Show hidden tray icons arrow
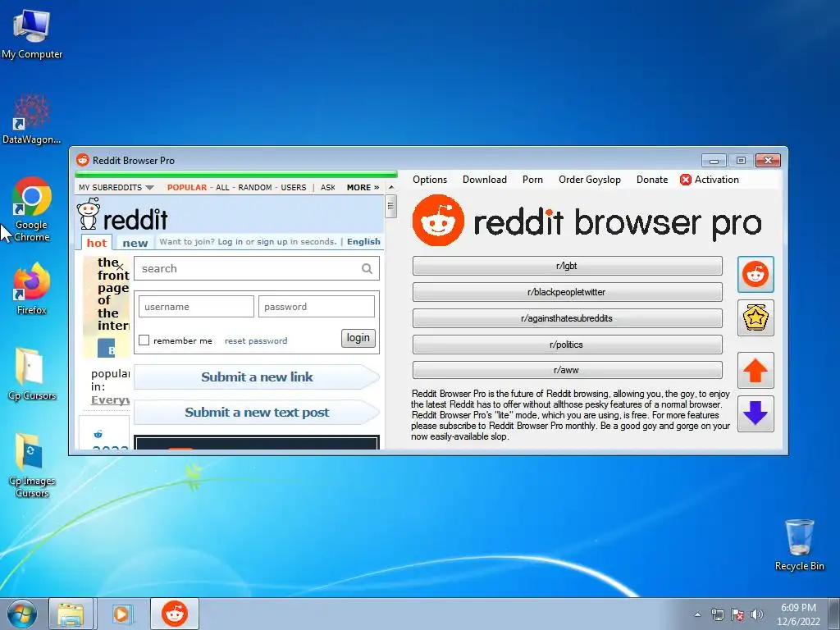This screenshot has width=840, height=630. click(697, 614)
